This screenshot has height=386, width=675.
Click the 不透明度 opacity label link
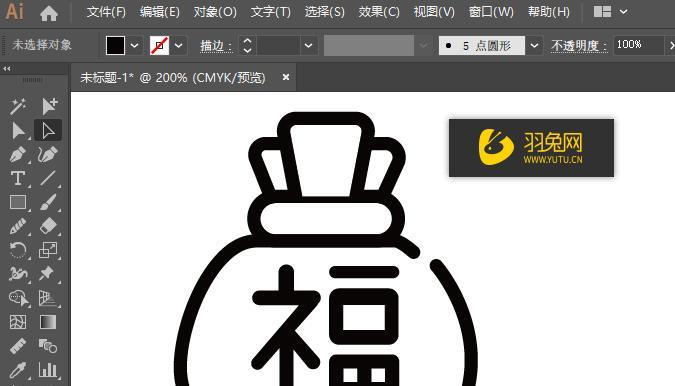579,46
